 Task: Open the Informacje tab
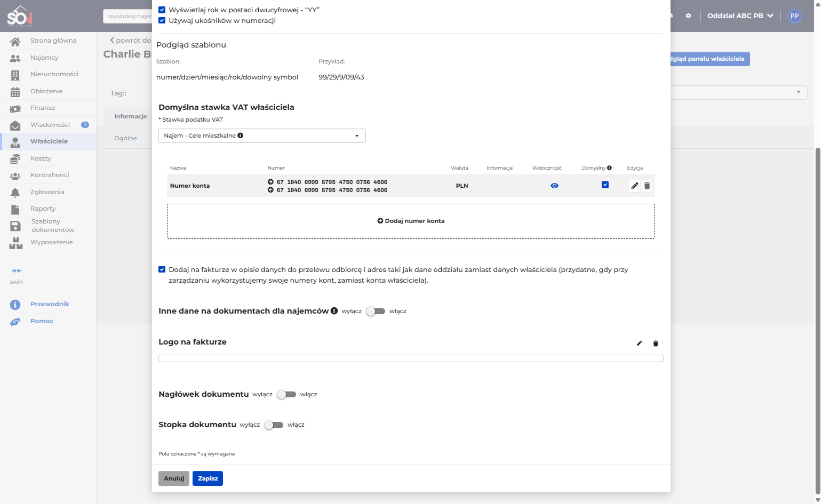coord(130,116)
